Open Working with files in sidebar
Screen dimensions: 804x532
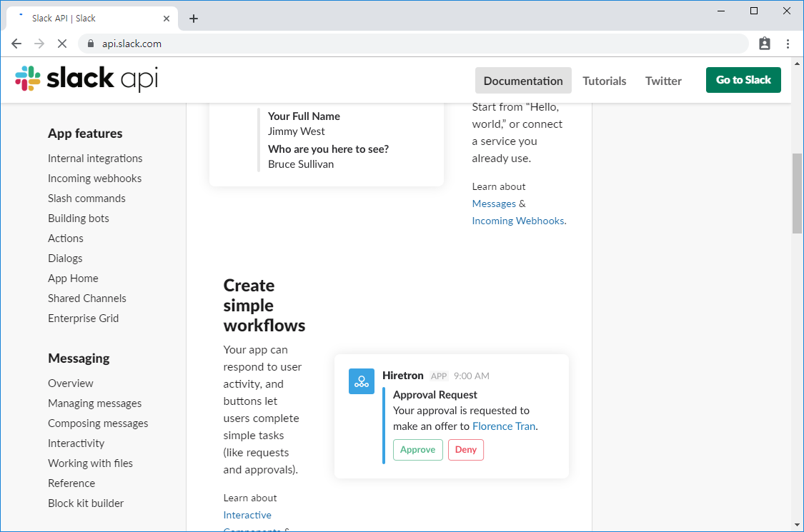pyautogui.click(x=90, y=463)
